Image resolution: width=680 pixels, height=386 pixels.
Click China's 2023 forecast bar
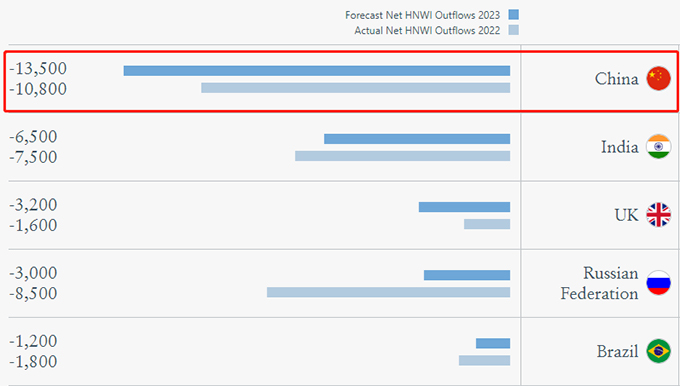tap(317, 71)
